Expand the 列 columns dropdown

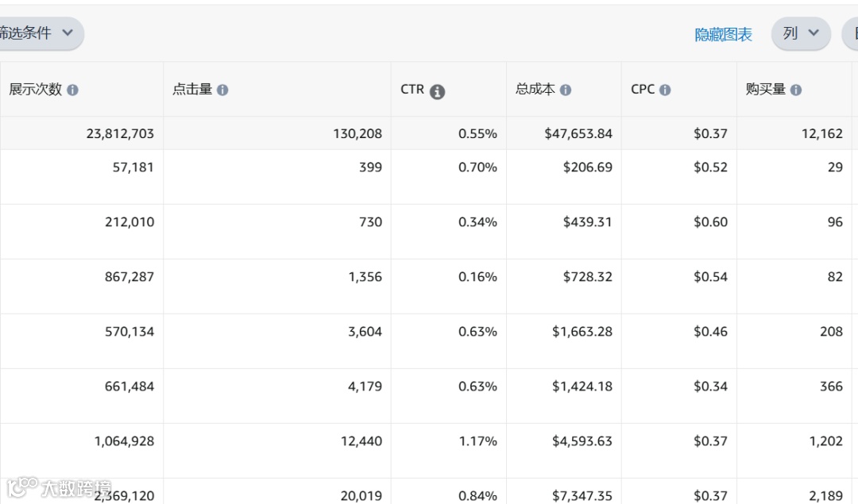click(800, 33)
